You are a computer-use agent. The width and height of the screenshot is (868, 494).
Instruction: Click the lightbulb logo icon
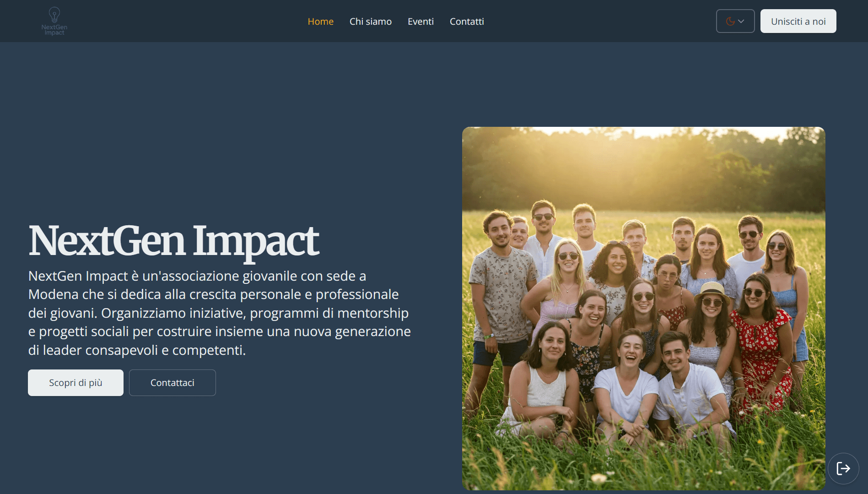pos(54,15)
